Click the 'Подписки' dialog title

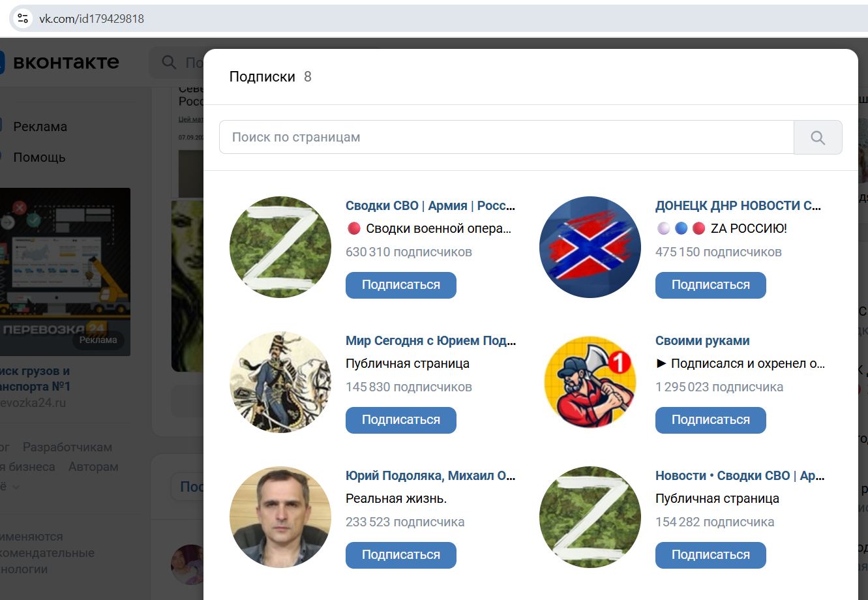(262, 77)
